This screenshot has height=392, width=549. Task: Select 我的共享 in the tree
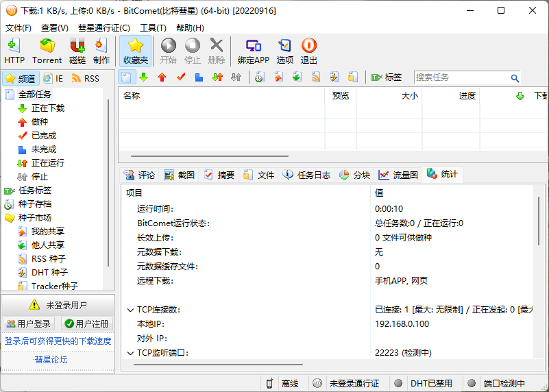[48, 232]
